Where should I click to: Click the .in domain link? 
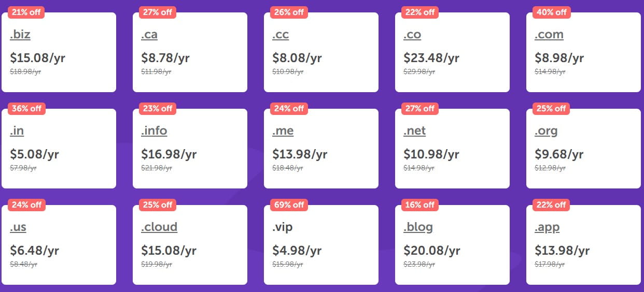pyautogui.click(x=17, y=131)
